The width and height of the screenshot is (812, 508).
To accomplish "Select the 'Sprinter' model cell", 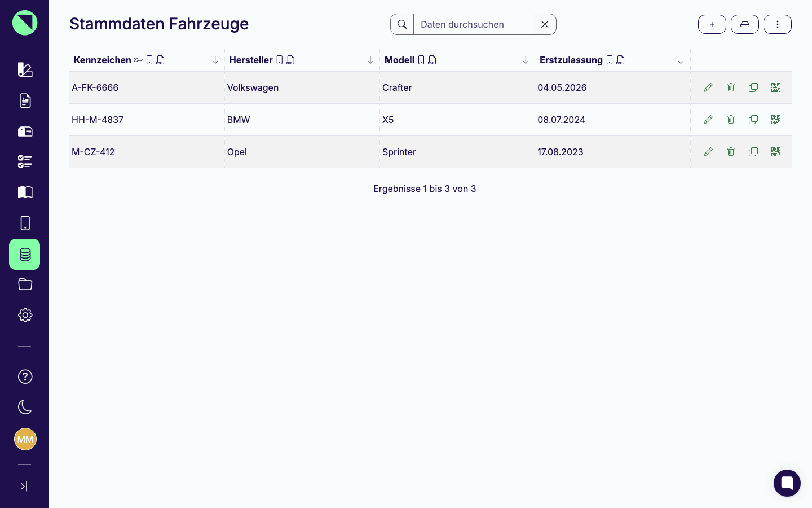I will coord(457,152).
